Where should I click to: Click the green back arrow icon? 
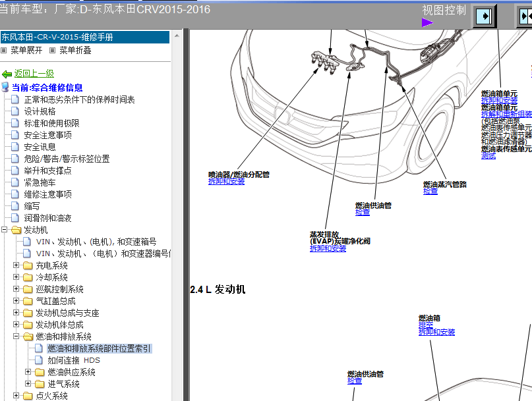[x=7, y=74]
